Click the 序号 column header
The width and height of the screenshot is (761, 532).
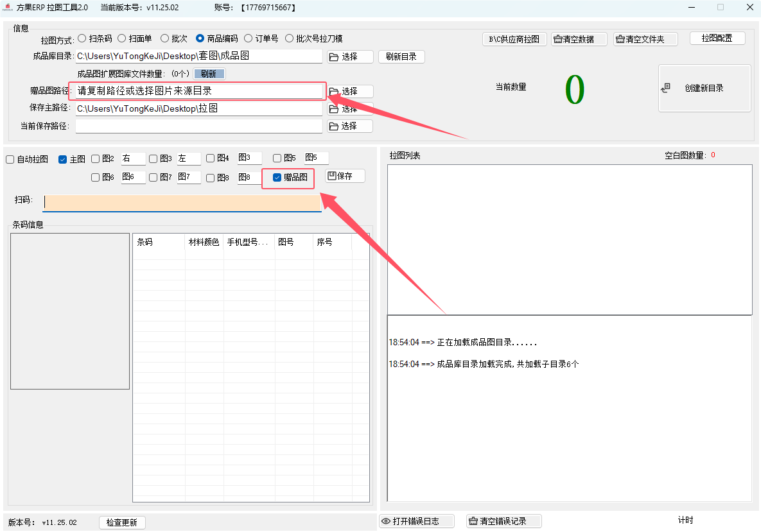pos(333,242)
